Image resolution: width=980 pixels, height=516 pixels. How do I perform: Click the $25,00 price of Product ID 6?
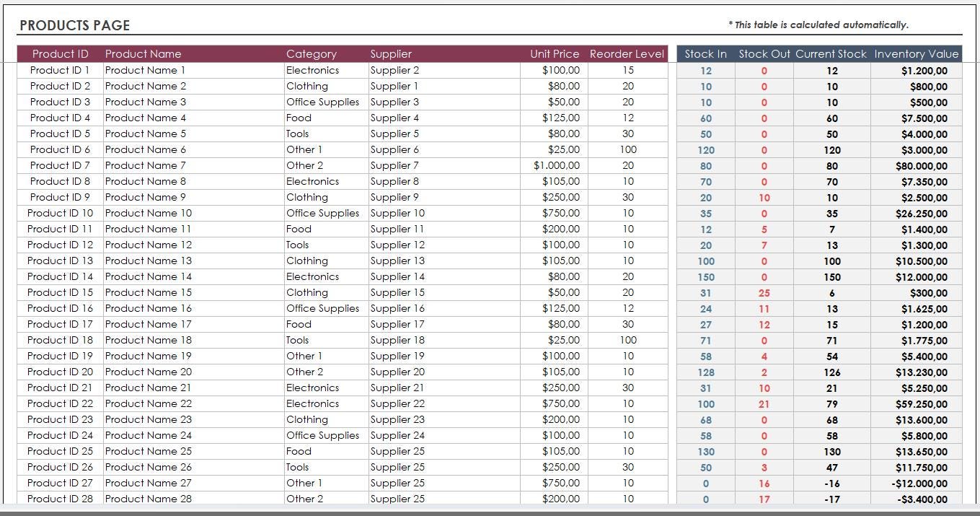(x=554, y=149)
